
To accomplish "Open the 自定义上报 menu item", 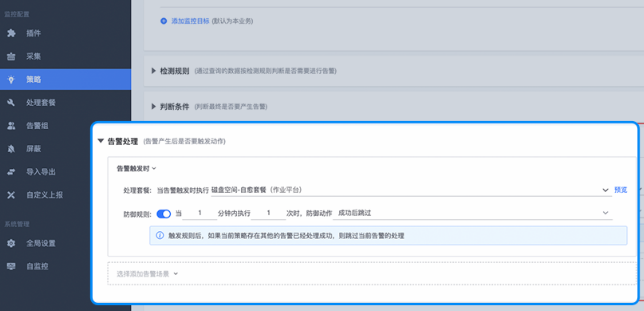I will click(x=44, y=195).
